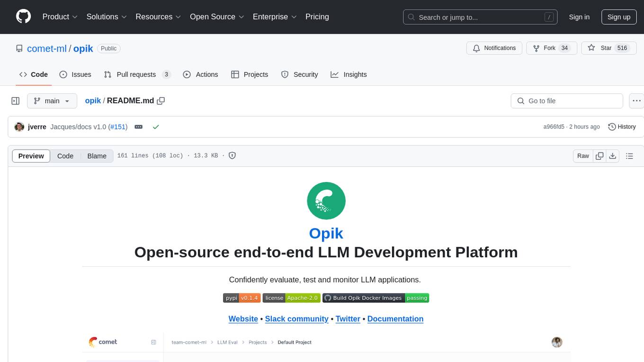Expand the Solutions menu
Image resolution: width=644 pixels, height=362 pixels.
107,17
